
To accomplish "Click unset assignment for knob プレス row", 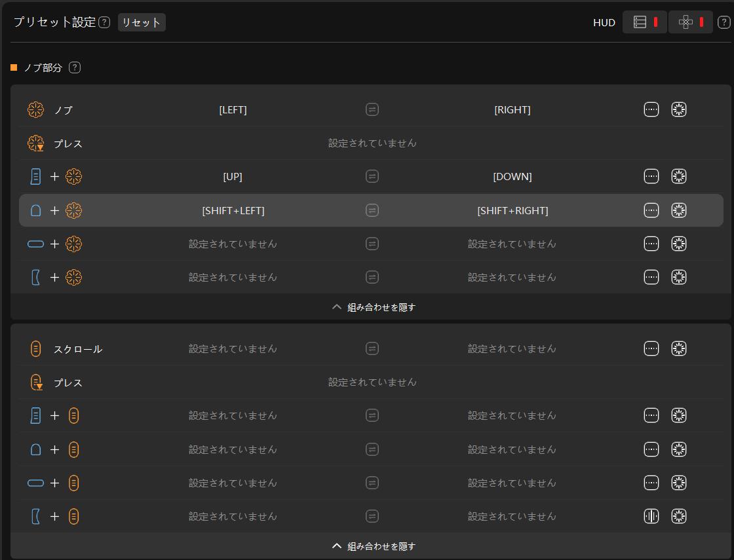I will point(372,143).
